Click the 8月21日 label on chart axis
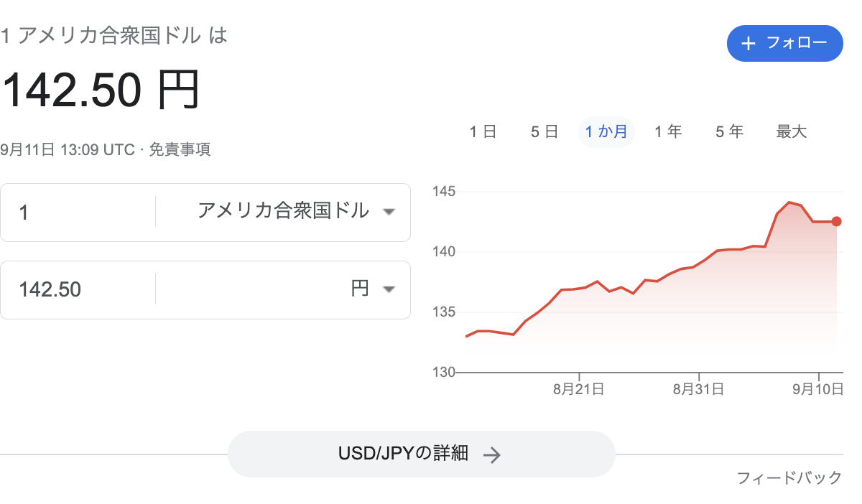 click(578, 390)
